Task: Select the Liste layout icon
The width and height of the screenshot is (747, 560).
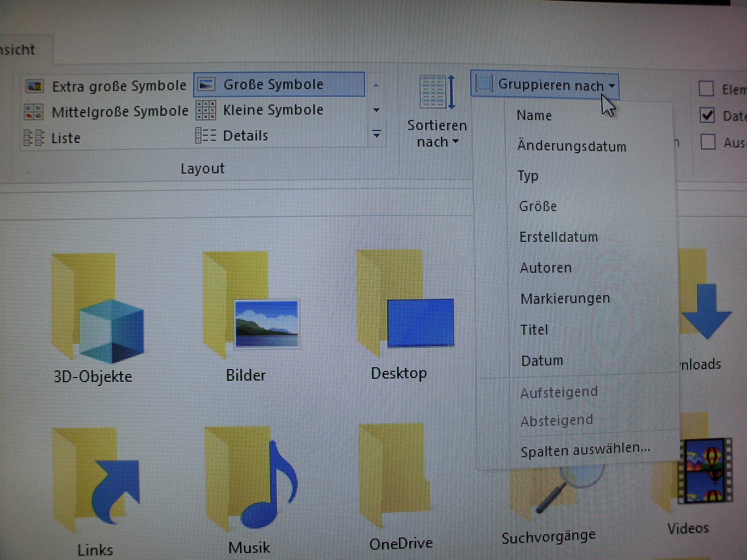Action: (34, 138)
